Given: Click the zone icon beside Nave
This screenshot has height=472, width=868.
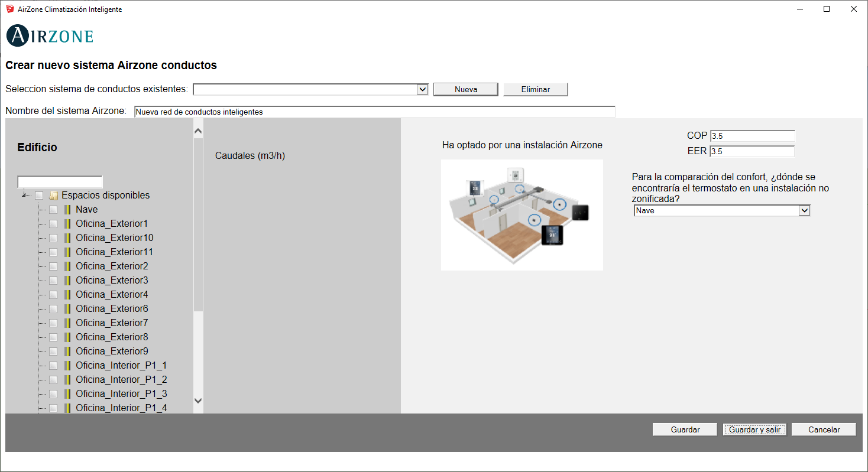Looking at the screenshot, I should tap(67, 210).
